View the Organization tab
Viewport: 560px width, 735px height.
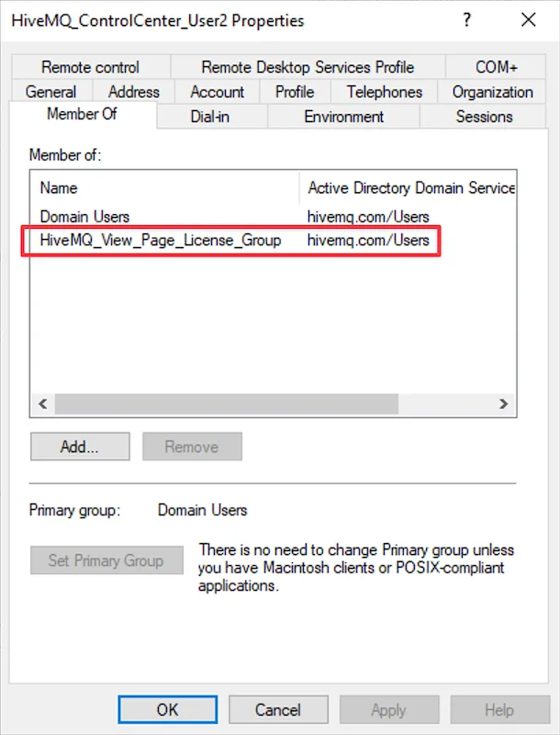click(x=492, y=91)
